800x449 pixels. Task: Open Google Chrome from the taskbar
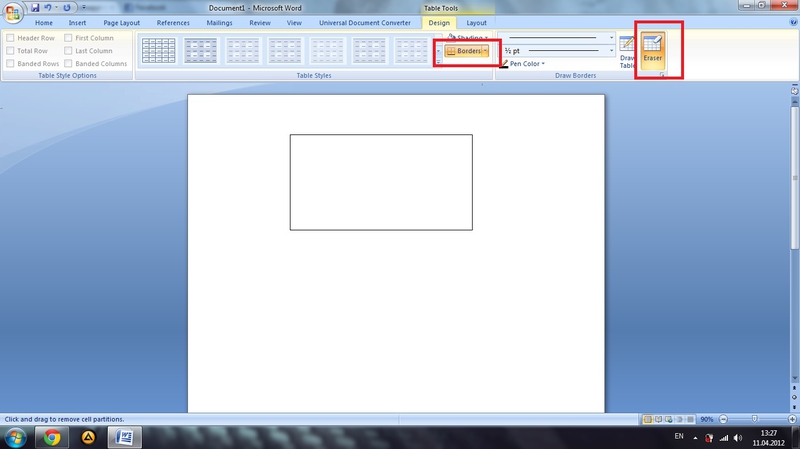pyautogui.click(x=51, y=437)
